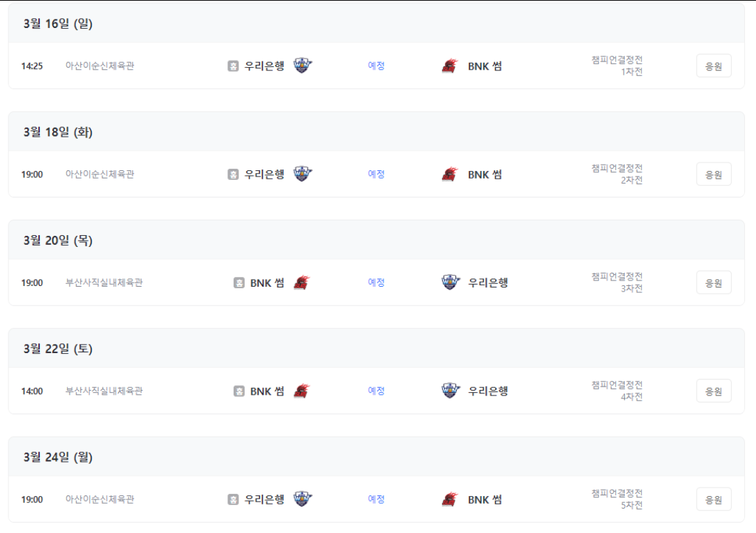Viewport: 756px width, 533px height.
Task: Select the 3월 22일 (토) date header
Action: click(x=58, y=348)
